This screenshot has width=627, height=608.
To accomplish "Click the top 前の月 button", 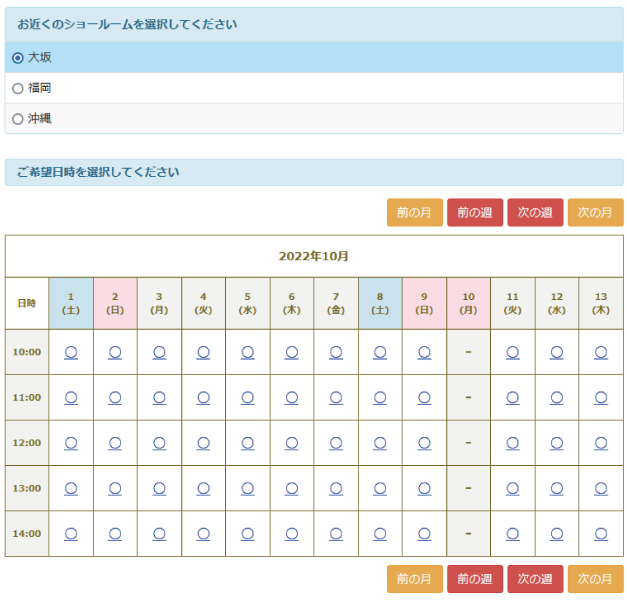I will click(414, 213).
